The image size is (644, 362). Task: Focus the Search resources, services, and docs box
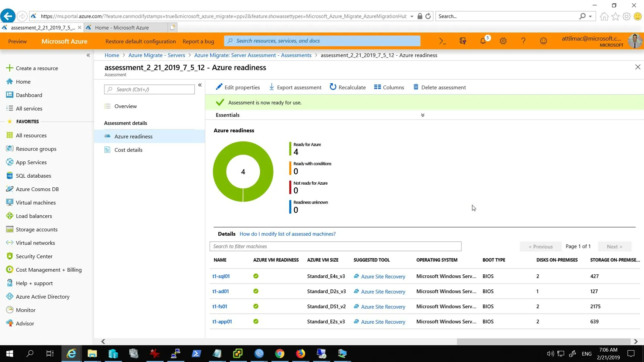point(322,41)
